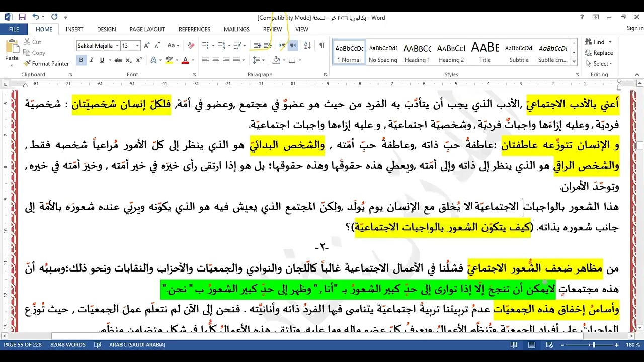Image resolution: width=644 pixels, height=362 pixels.
Task: Click the 180 % zoom level
Action: (x=633, y=345)
